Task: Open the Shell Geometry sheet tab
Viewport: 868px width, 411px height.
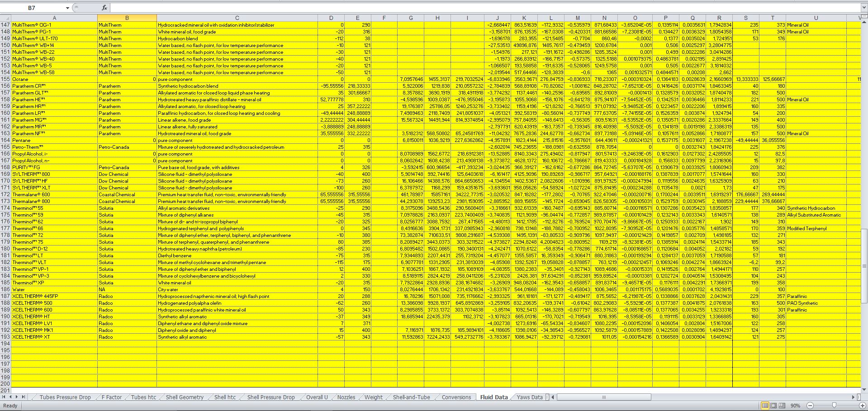Action: pos(185,397)
